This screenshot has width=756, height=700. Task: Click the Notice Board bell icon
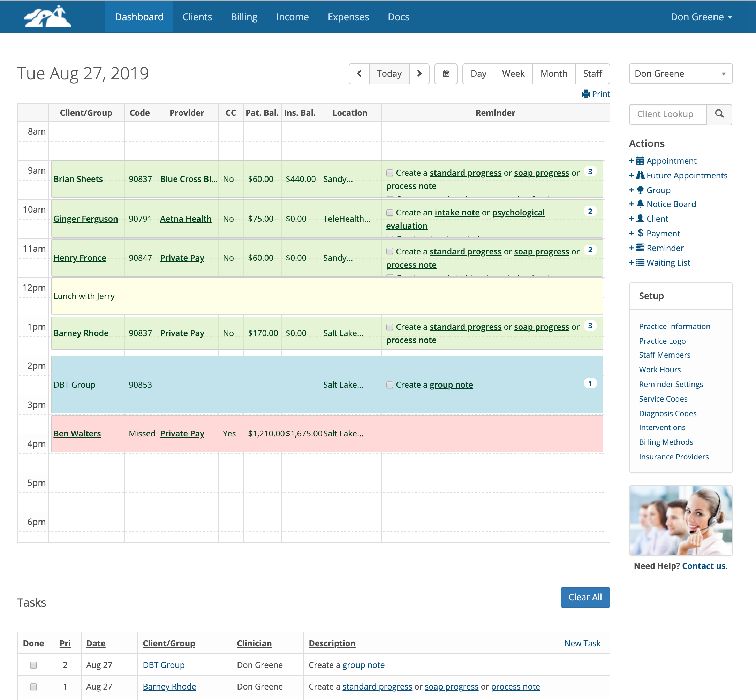point(641,204)
